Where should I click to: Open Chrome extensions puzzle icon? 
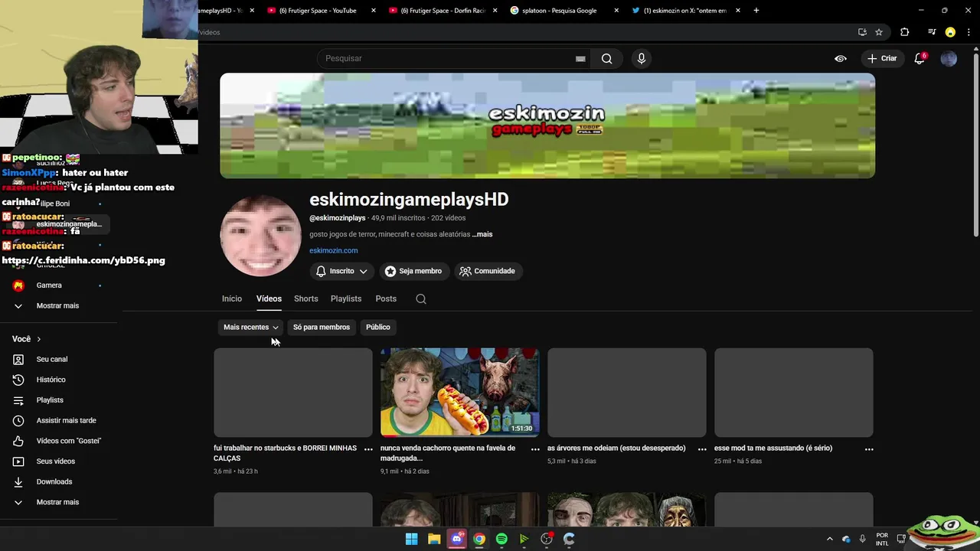coord(905,32)
